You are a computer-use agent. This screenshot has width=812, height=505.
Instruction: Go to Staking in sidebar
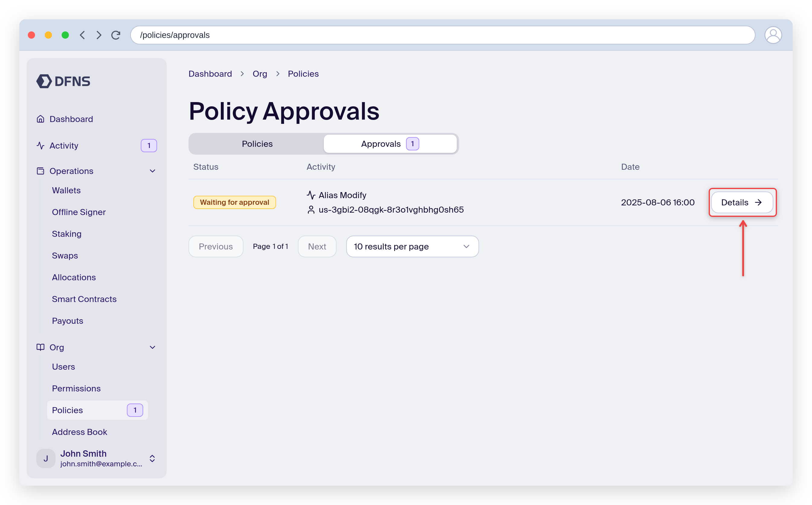66,234
